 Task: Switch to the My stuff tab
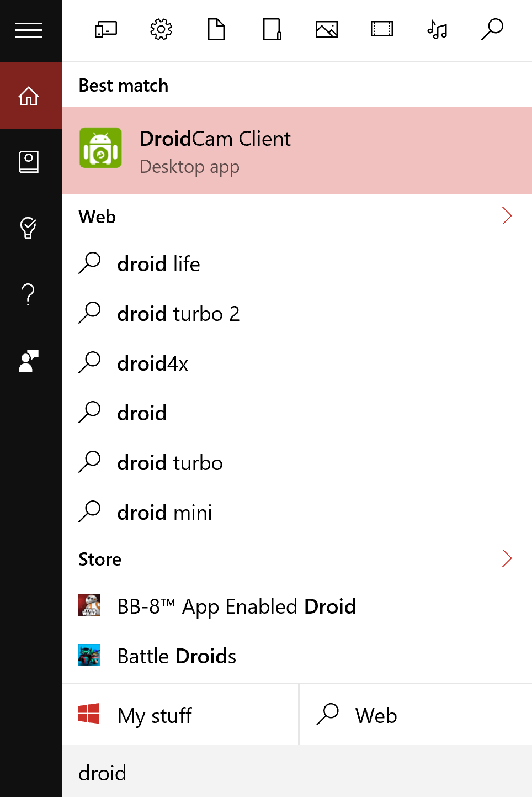tap(180, 715)
